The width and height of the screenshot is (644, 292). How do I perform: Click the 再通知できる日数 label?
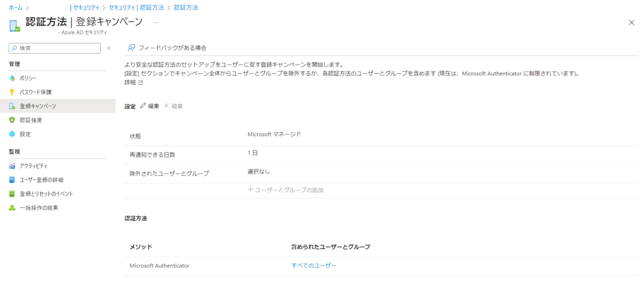point(152,155)
